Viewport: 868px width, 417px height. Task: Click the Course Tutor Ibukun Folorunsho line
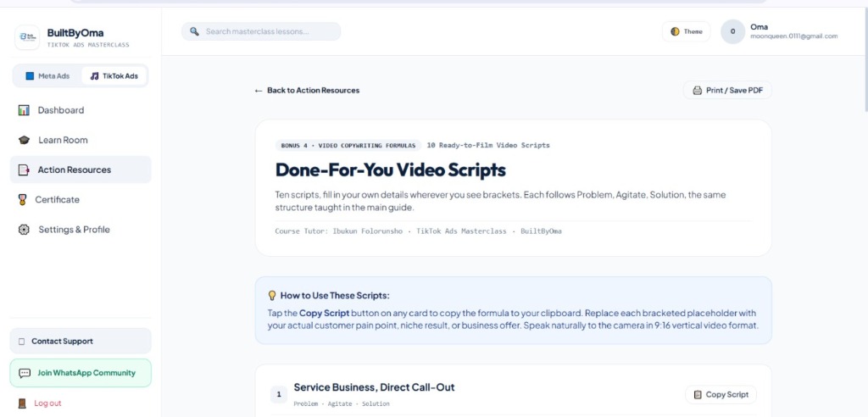pyautogui.click(x=418, y=231)
